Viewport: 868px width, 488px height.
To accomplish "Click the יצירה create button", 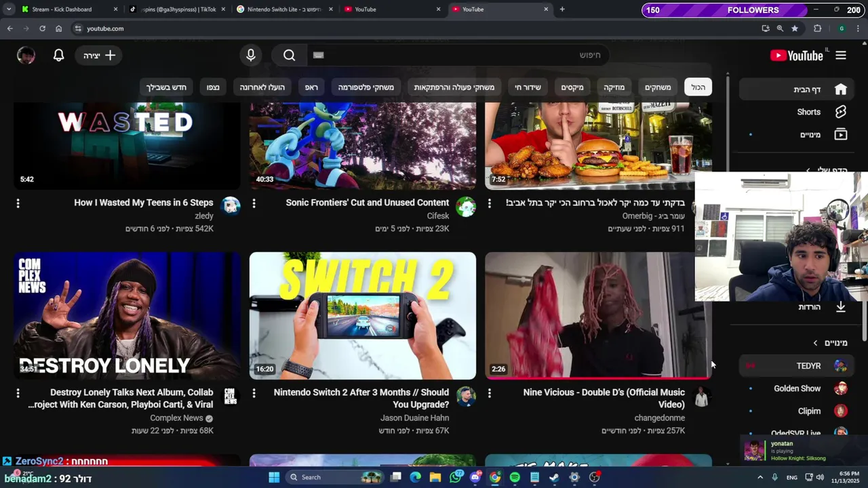I will click(99, 56).
